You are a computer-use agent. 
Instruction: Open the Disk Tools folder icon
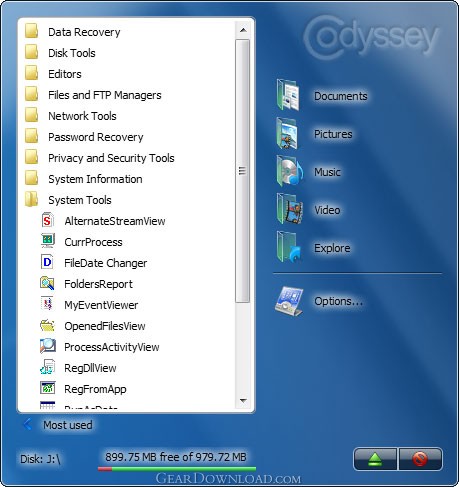click(32, 52)
